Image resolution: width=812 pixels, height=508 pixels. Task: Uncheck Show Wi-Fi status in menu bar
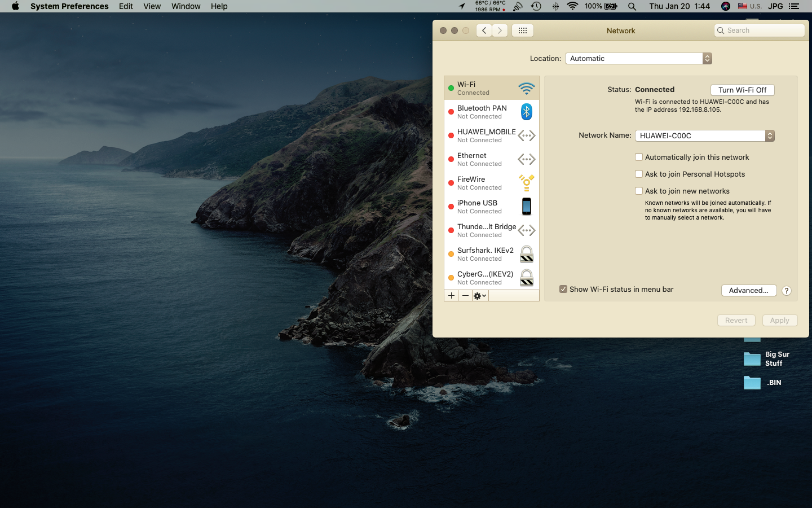coord(563,290)
